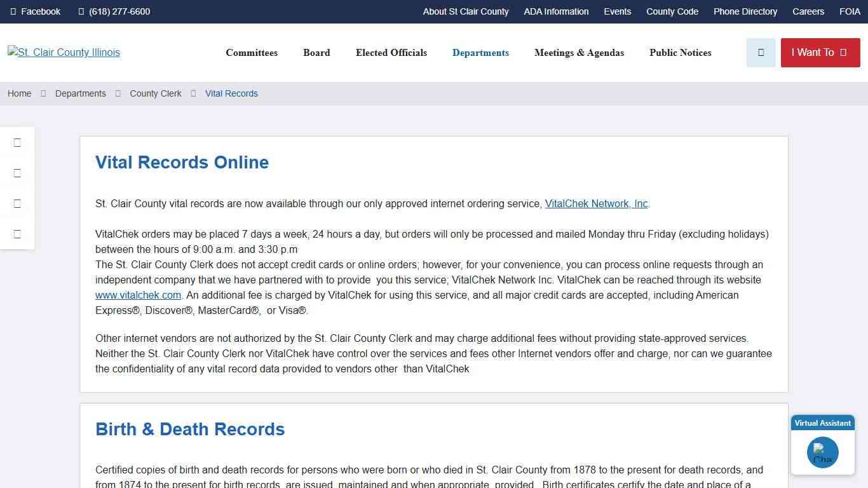Click the third sidebar share icon
The image size is (868, 488).
pyautogui.click(x=17, y=203)
